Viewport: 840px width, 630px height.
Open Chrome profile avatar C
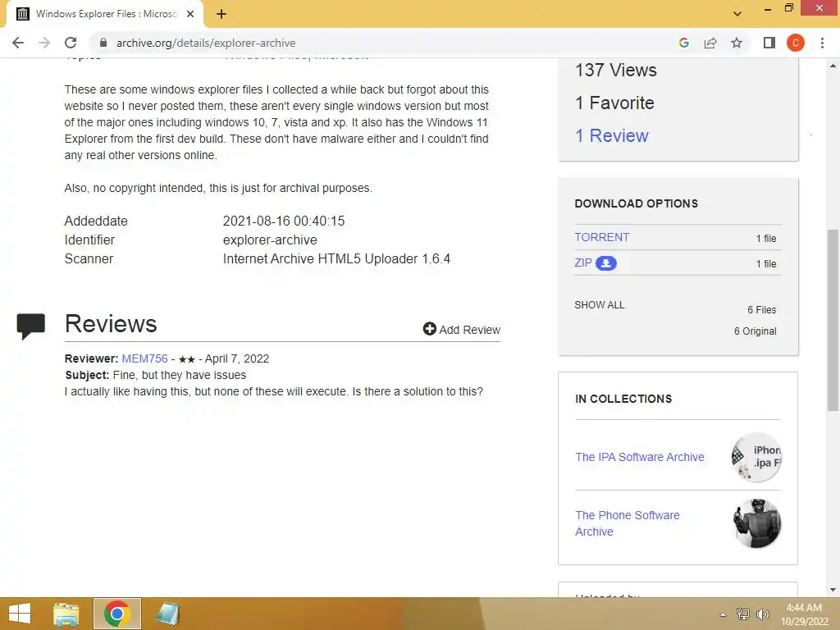tap(796, 43)
